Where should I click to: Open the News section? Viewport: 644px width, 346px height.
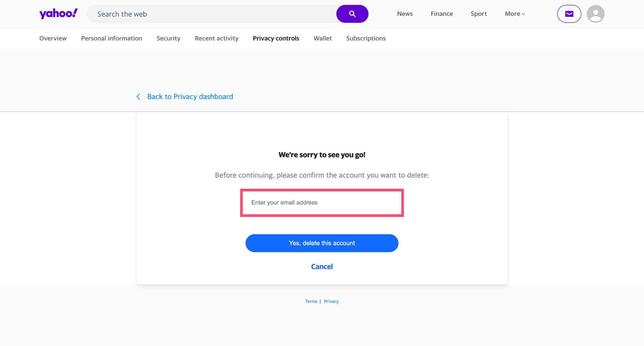404,14
